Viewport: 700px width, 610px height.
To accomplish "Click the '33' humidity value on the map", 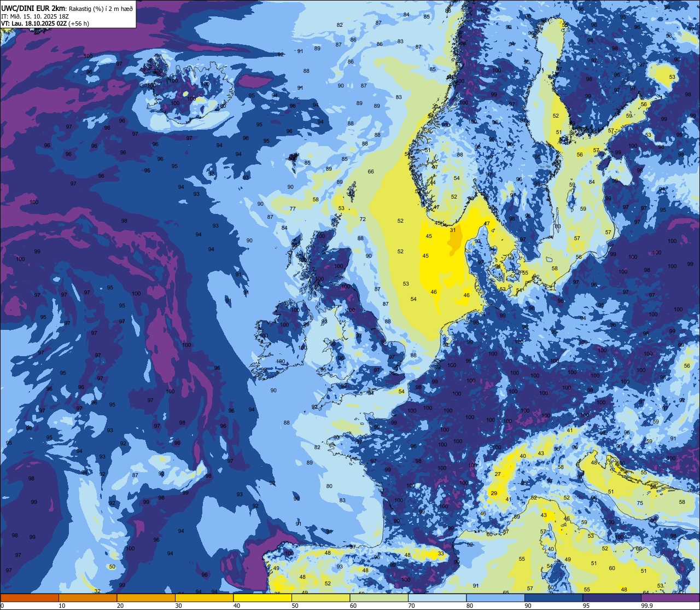I will click(x=441, y=554).
